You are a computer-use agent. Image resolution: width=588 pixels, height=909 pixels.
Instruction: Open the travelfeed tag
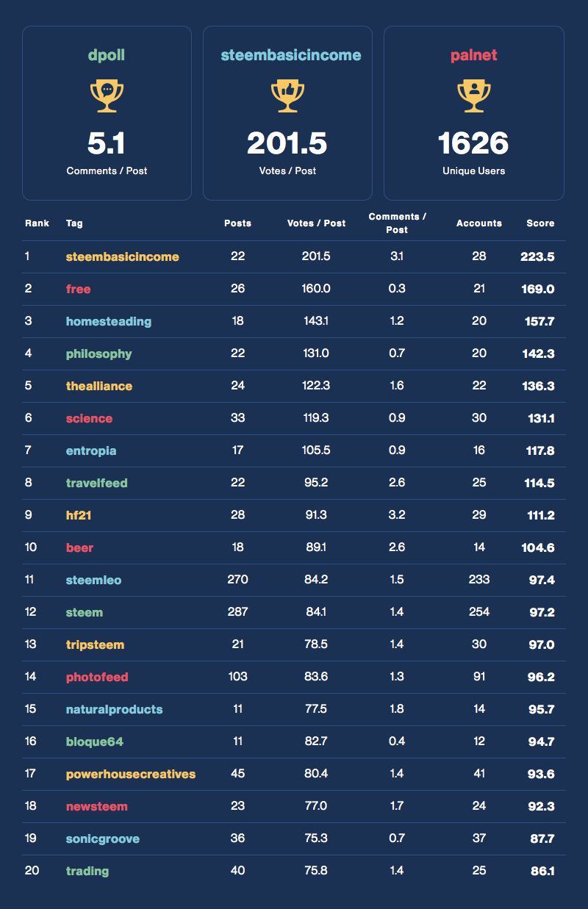pos(96,484)
